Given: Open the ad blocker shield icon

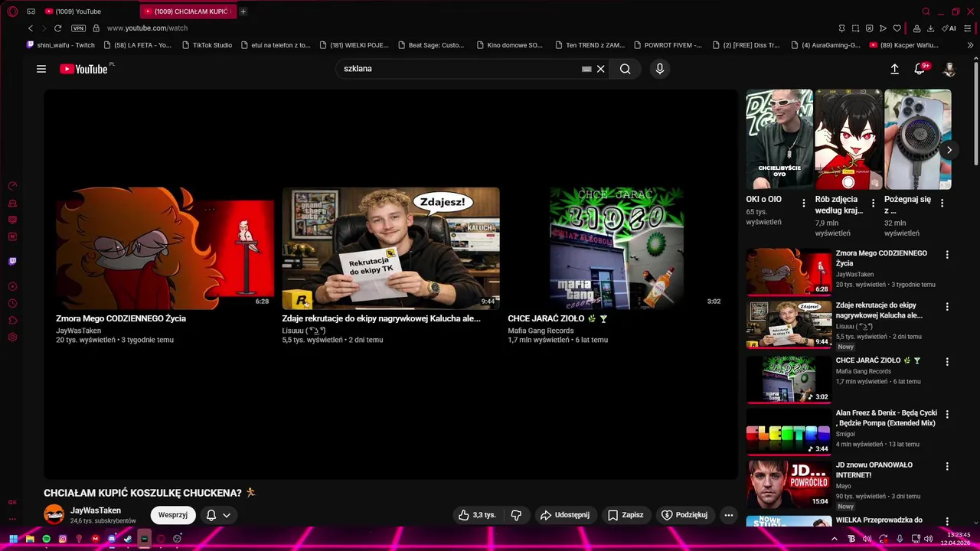Looking at the screenshot, I should (x=869, y=28).
